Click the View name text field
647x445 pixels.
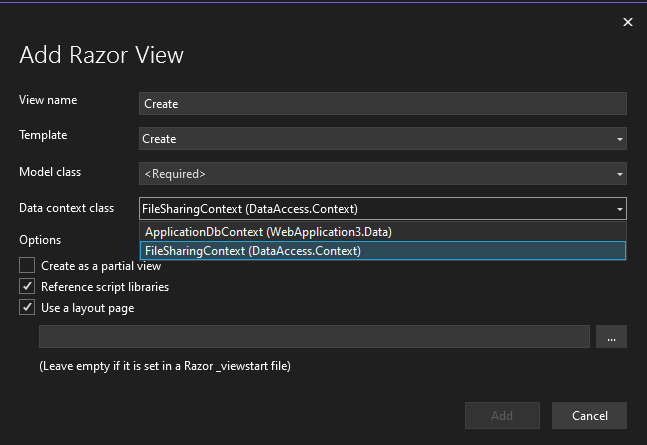[382, 104]
